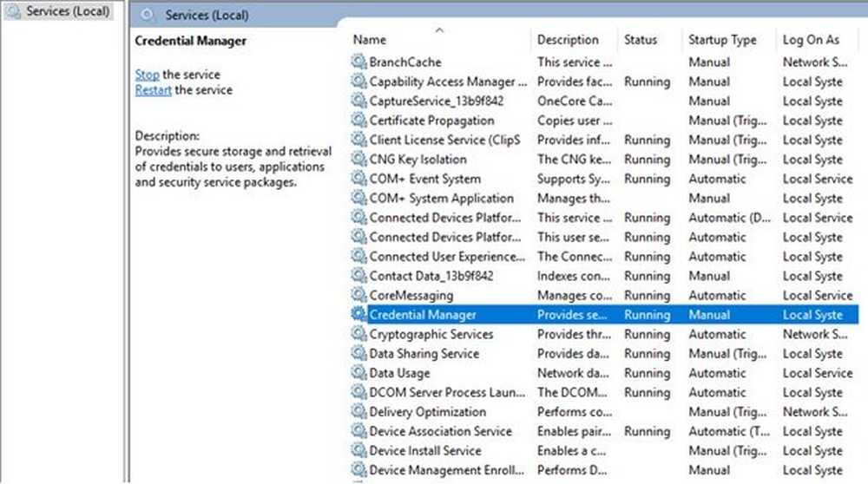
Task: Click the COM+ Event System gear icon
Action: 358,178
